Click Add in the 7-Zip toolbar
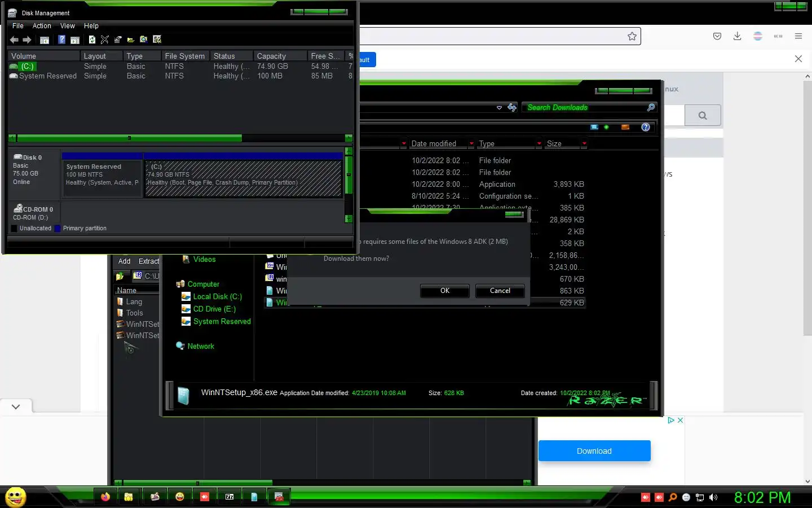Screen dimensions: 812x508 pyautogui.click(x=124, y=261)
